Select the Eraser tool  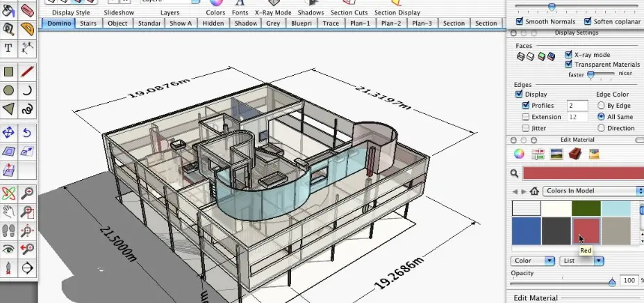point(28,10)
